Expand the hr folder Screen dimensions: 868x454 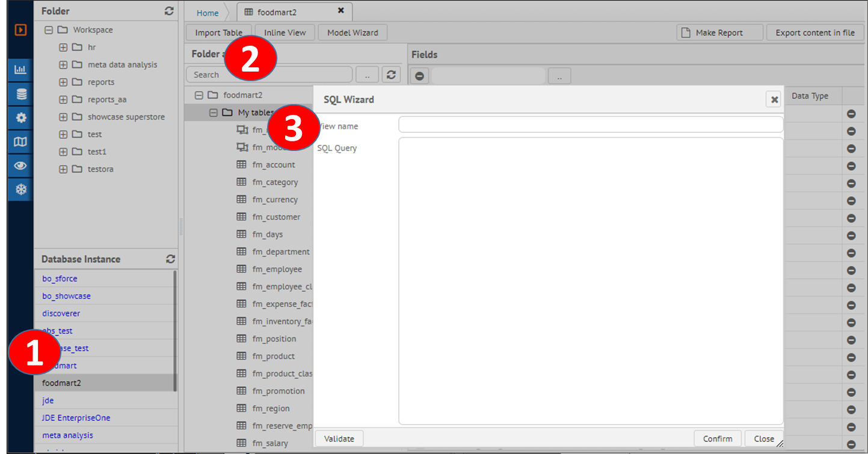pyautogui.click(x=63, y=48)
